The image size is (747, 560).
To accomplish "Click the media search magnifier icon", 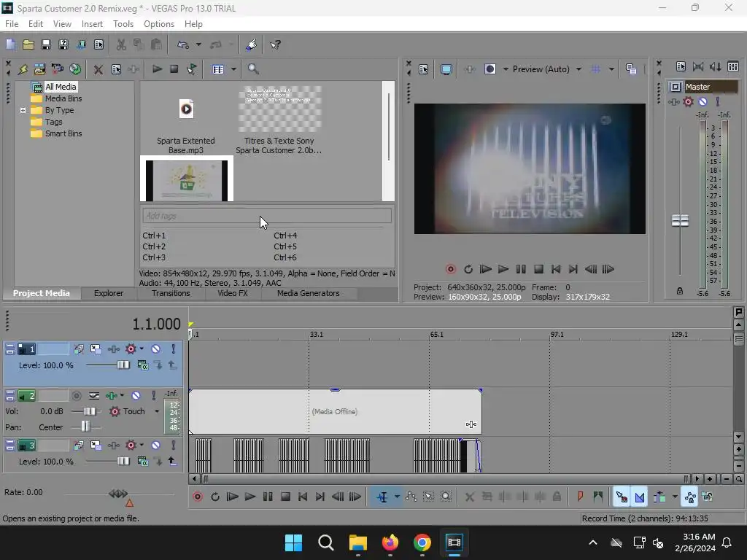I will [253, 69].
